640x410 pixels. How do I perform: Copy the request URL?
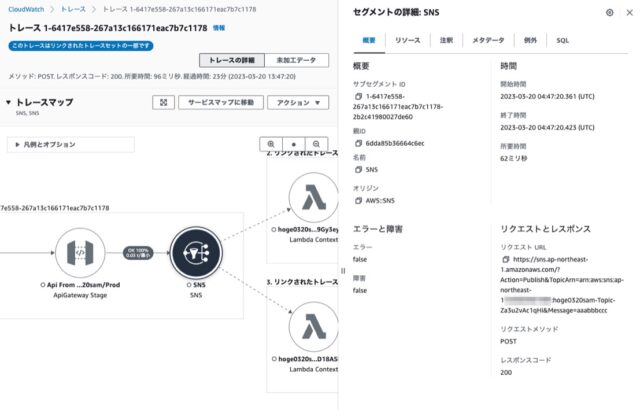point(506,259)
